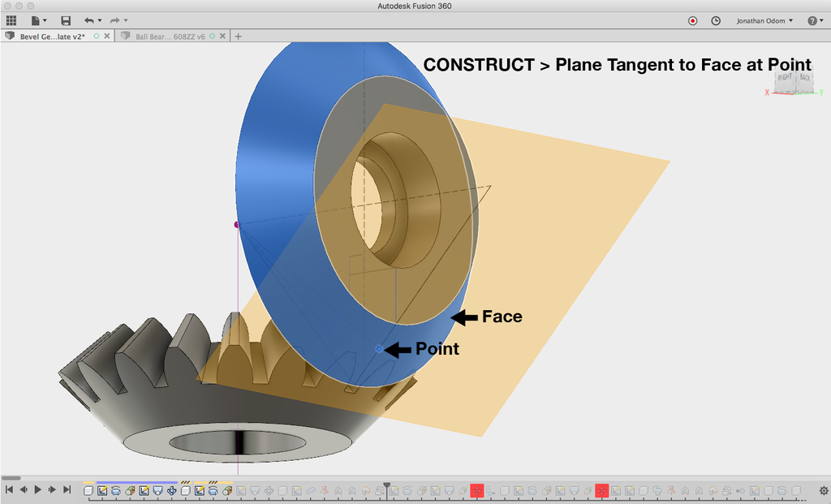Close the Bevel Ge...late v2 tab
This screenshot has width=831, height=504.
pyautogui.click(x=107, y=36)
